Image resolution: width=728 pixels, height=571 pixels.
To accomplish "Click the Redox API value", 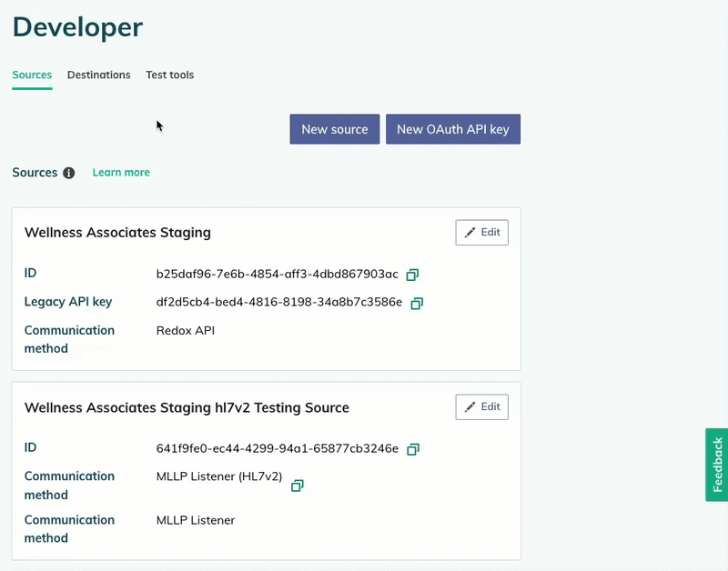I will coord(186,331).
